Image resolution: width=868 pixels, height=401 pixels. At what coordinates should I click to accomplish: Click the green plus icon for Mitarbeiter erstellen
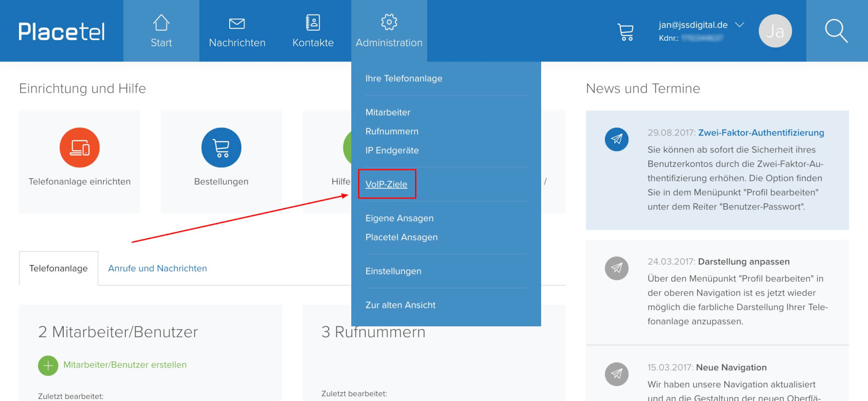(48, 365)
